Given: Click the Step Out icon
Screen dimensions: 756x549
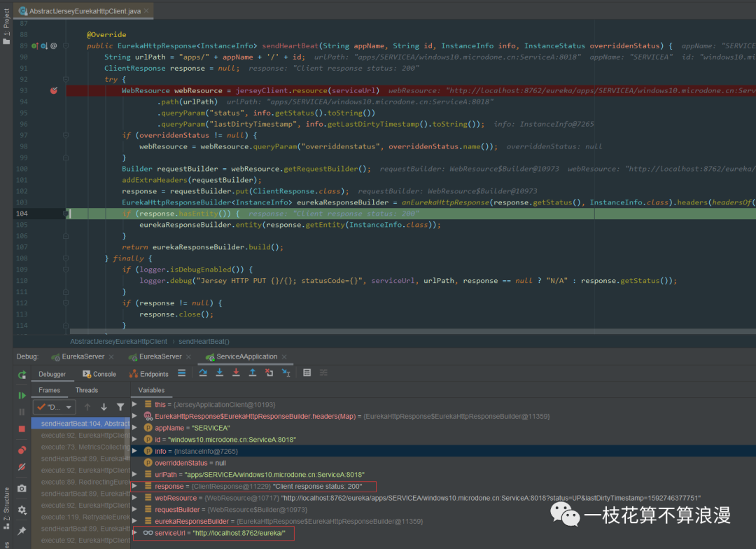Looking at the screenshot, I should [253, 373].
